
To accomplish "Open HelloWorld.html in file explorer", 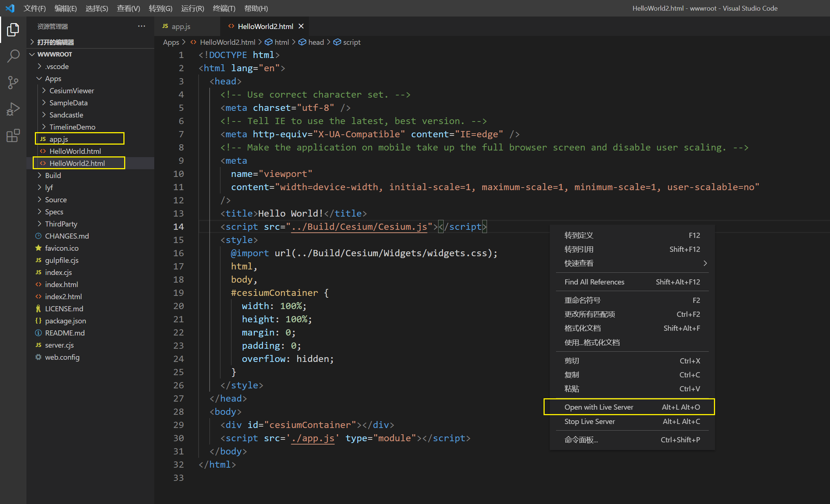I will 90,151.
